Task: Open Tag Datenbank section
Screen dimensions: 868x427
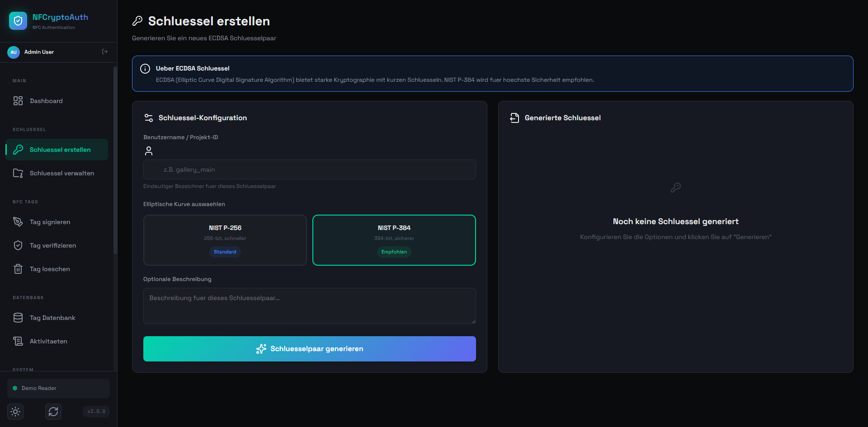Action: (x=52, y=318)
